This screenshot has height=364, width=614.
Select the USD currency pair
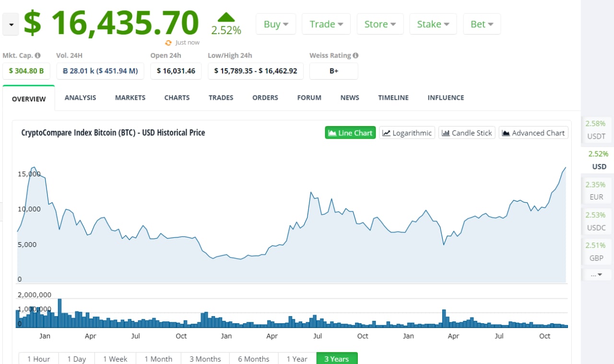pos(598,160)
